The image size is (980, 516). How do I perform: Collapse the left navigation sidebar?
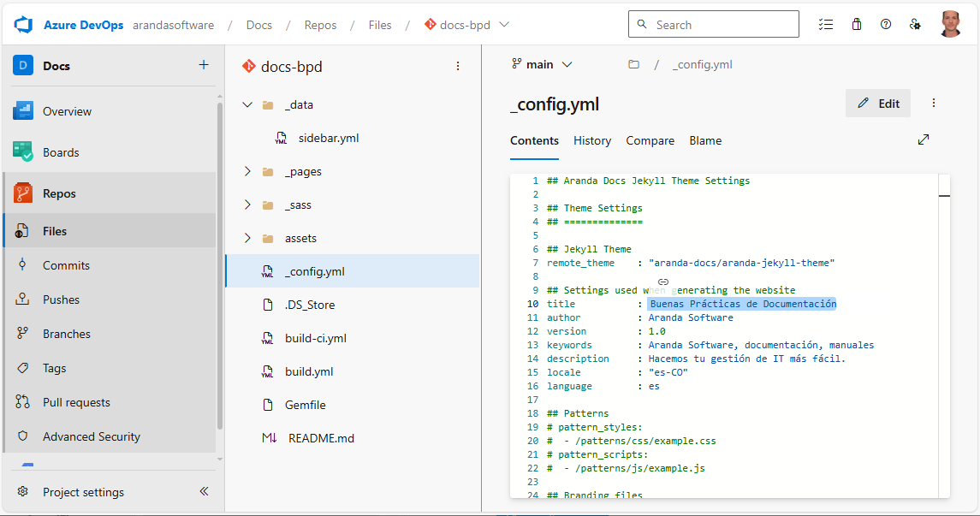(204, 491)
